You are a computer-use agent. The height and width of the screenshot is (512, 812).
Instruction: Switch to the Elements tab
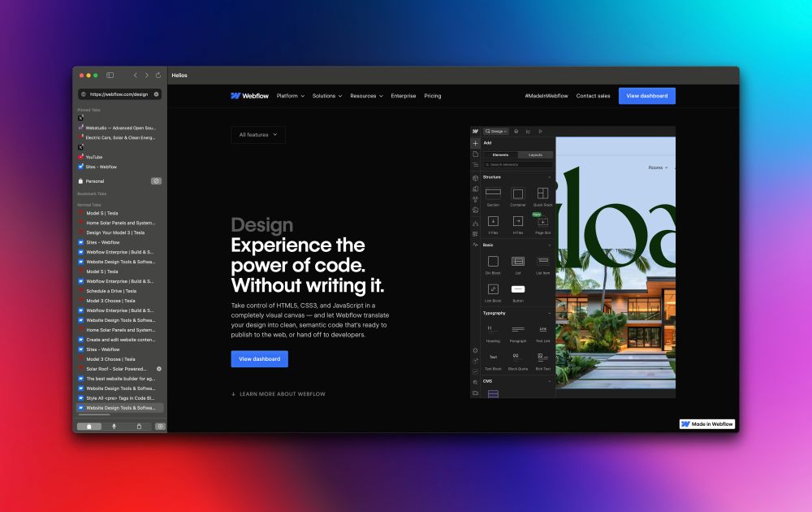[x=500, y=155]
